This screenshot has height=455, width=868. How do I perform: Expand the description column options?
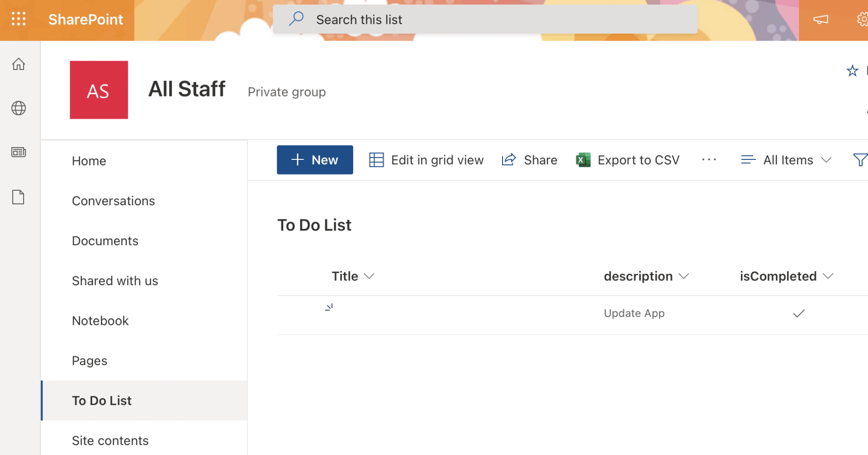click(684, 276)
